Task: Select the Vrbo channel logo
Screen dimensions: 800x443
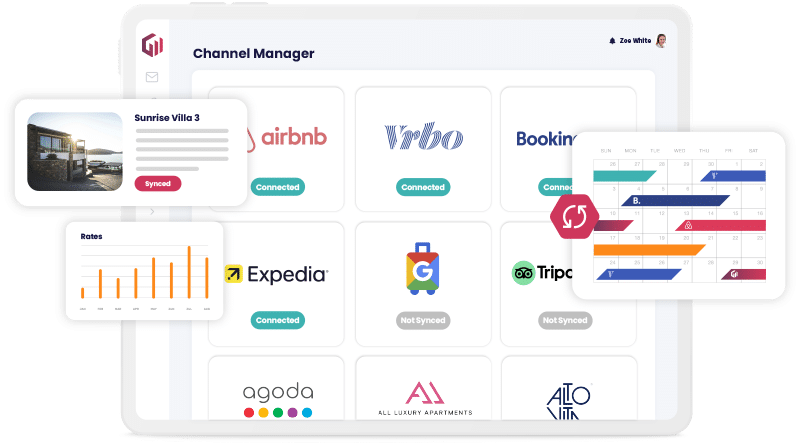Action: pos(422,137)
